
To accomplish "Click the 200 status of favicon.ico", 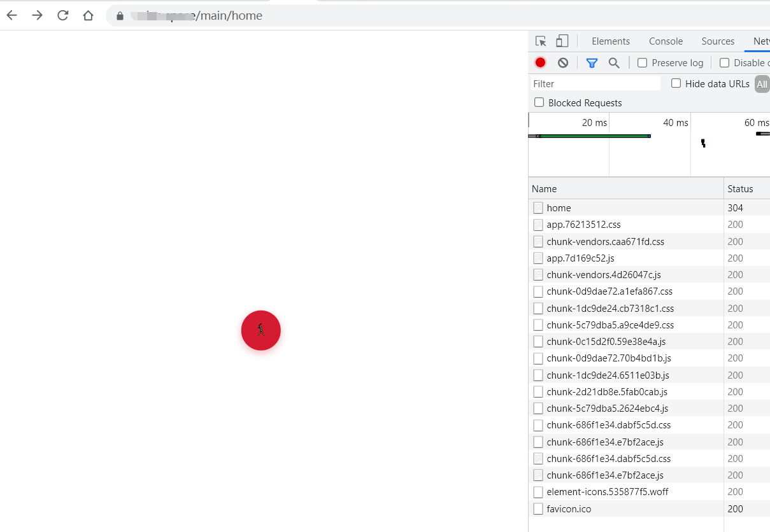I will click(735, 509).
